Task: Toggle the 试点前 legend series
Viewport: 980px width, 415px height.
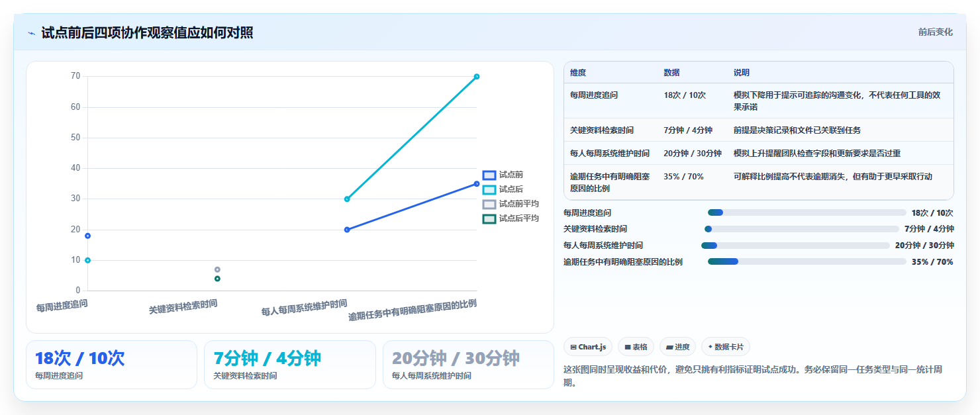Action: [503, 175]
